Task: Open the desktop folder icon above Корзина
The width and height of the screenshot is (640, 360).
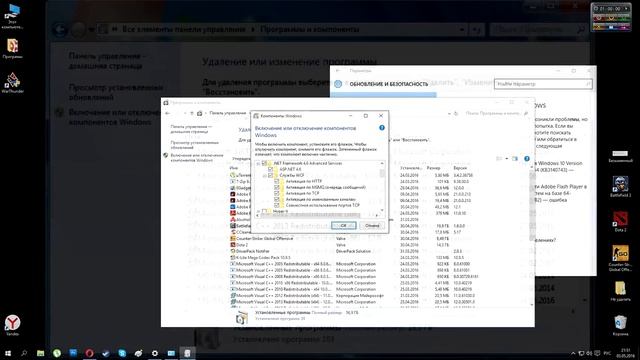Action: point(620,291)
